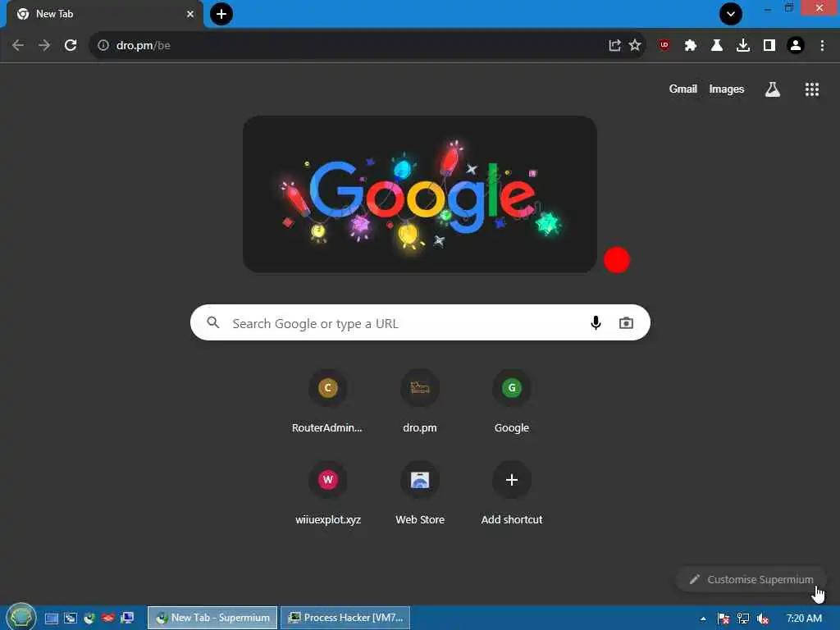Open a new tab with the plus button
The height and width of the screenshot is (630, 840).
[x=221, y=14]
